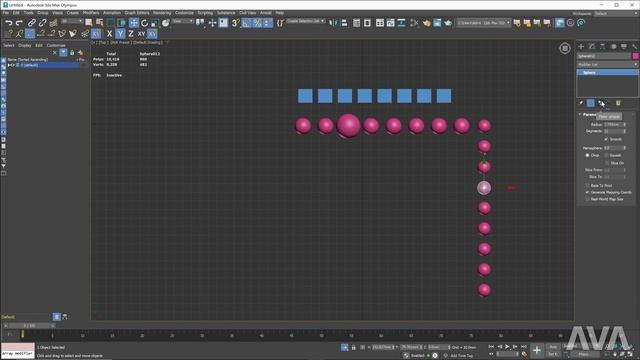Open the Modifiers menu
The width and height of the screenshot is (640, 360).
(x=91, y=13)
